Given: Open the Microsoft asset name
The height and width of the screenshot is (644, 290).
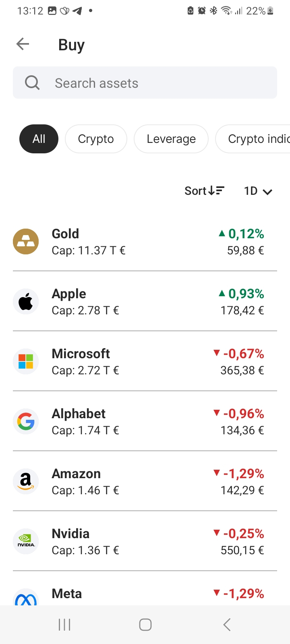Looking at the screenshot, I should [81, 354].
